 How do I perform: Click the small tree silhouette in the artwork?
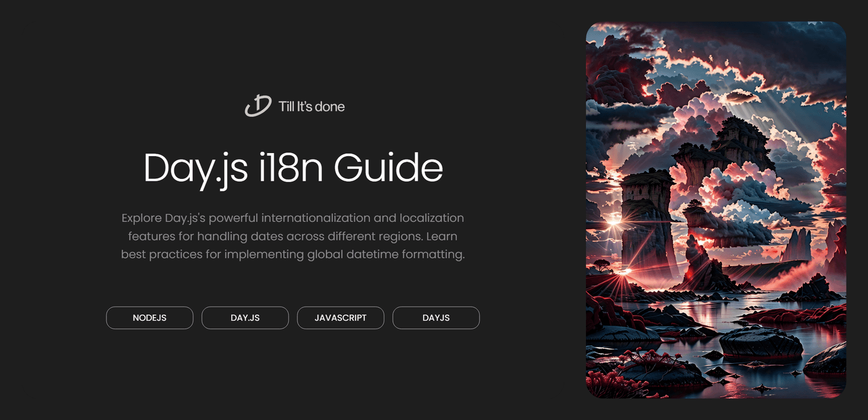601,264
